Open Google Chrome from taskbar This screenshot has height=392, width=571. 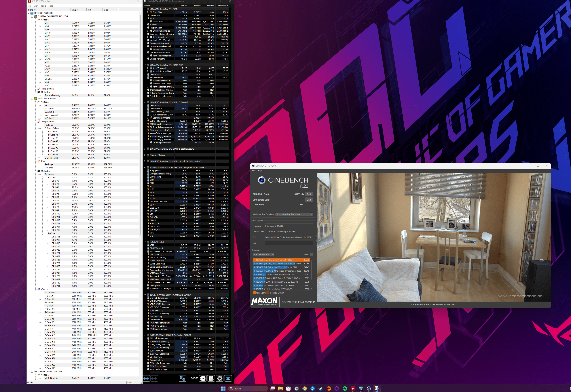pos(305,388)
